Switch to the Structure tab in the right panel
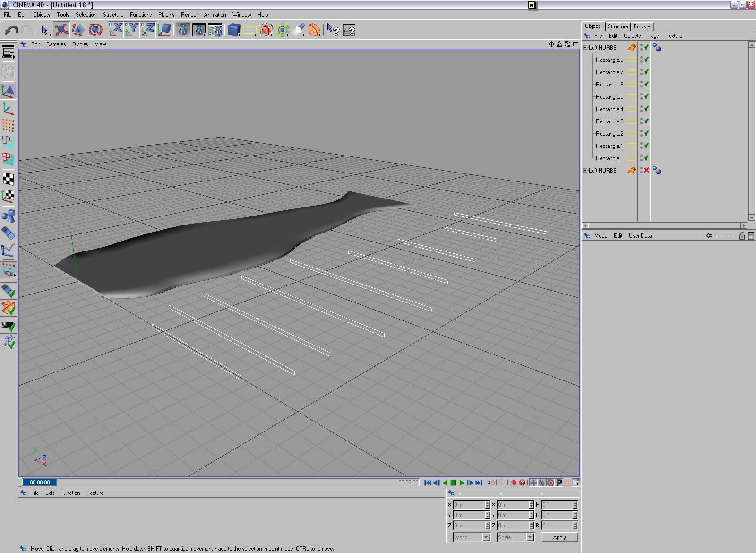The image size is (756, 553). [618, 26]
